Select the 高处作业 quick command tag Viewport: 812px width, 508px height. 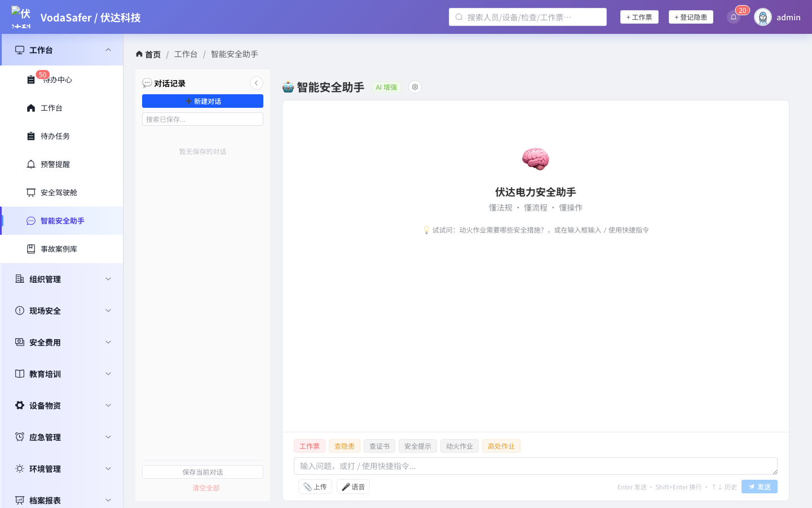click(x=501, y=446)
